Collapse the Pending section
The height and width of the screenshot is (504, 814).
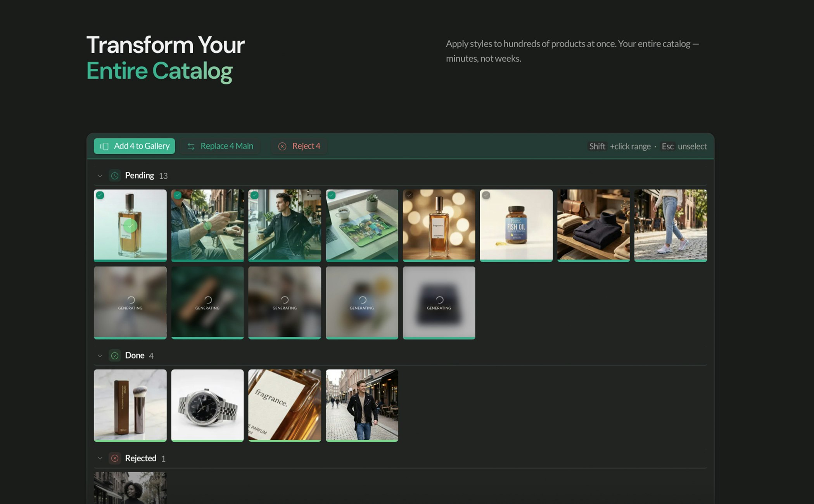(100, 176)
